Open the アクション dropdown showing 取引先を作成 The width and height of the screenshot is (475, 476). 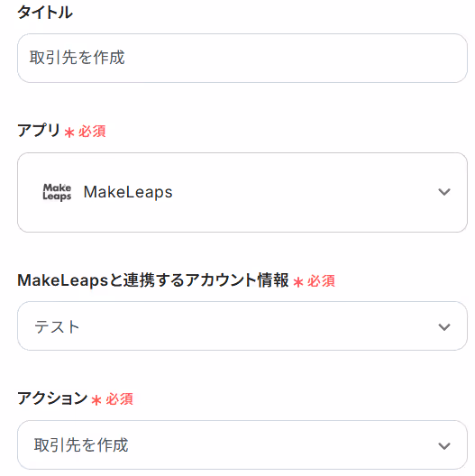[242, 445]
